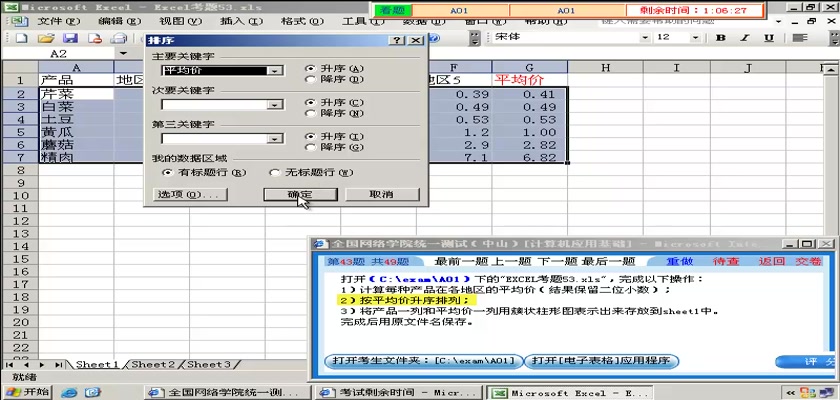Click the system tray expand chevron
This screenshot has width=840, height=400.
click(791, 393)
